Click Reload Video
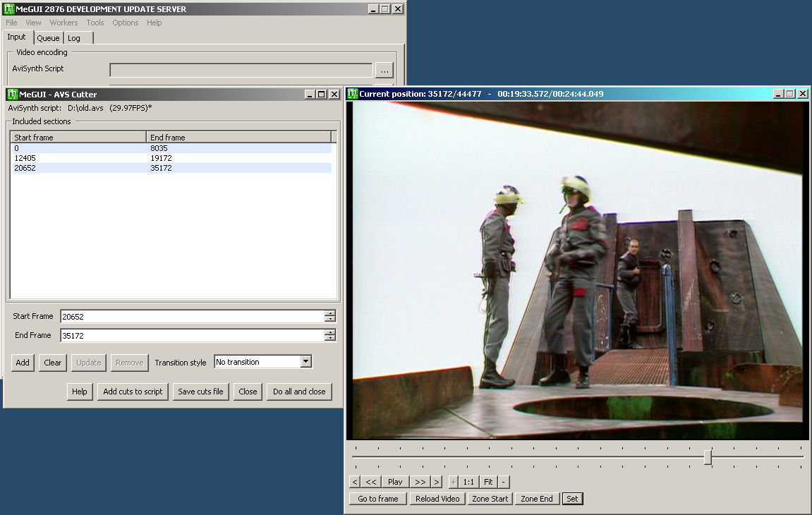The width and height of the screenshot is (812, 515). coord(437,499)
